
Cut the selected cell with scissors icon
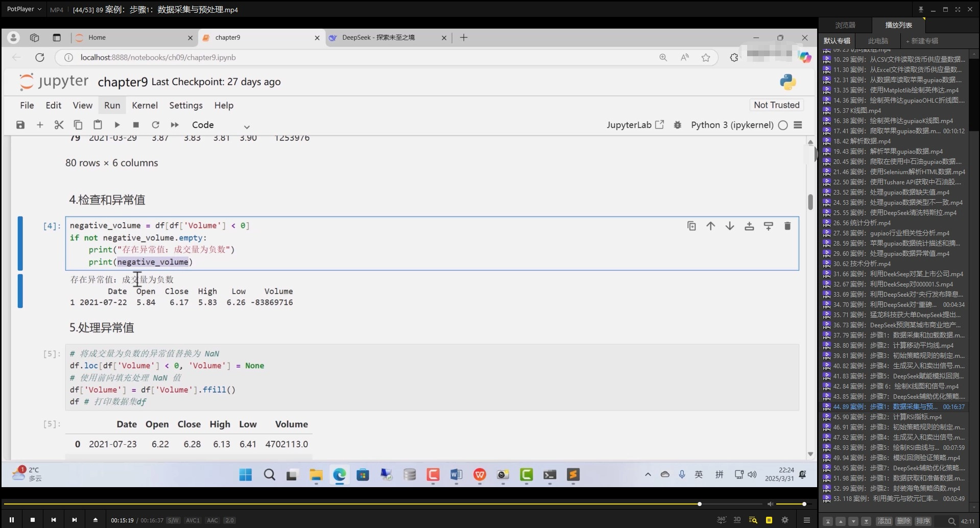(x=59, y=125)
